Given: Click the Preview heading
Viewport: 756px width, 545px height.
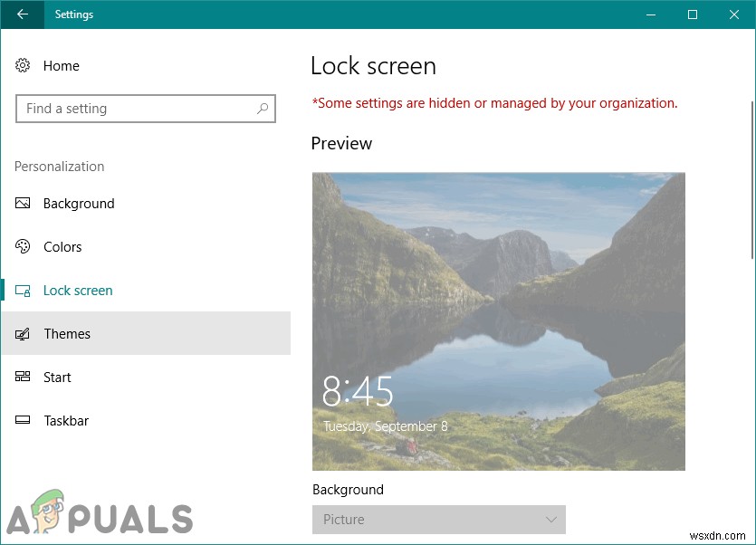Looking at the screenshot, I should click(x=341, y=143).
